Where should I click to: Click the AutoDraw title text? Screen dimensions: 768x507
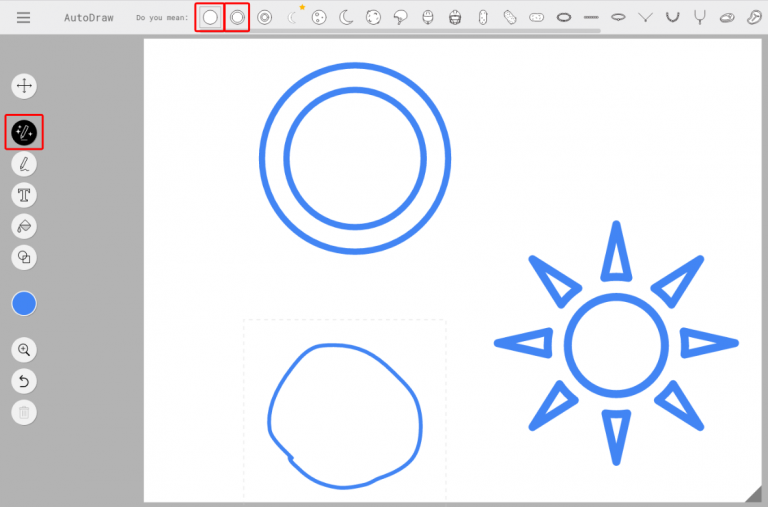(87, 17)
